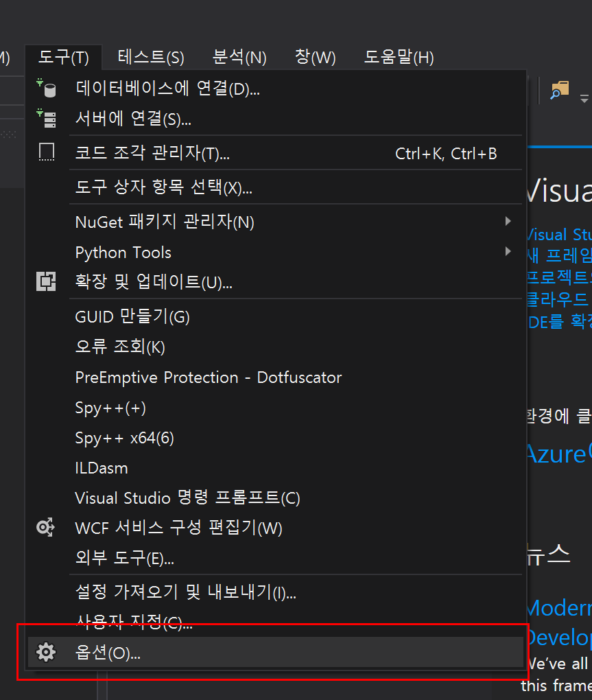Click the options gear icon

[46, 652]
